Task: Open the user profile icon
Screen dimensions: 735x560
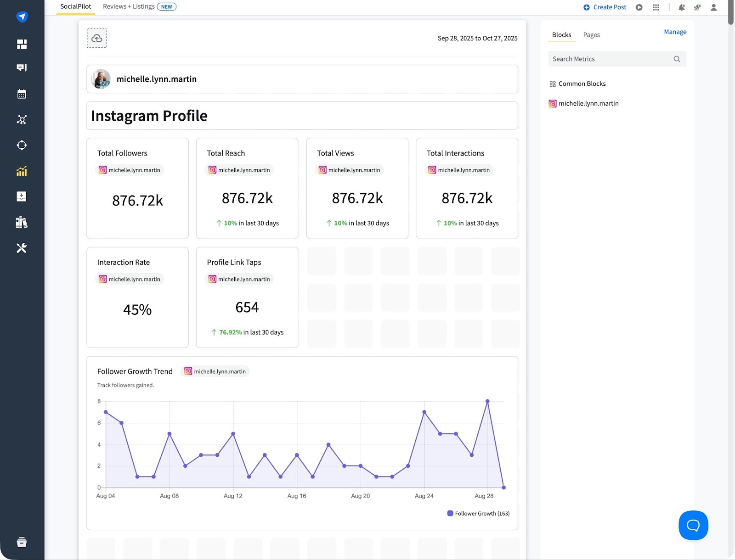Action: tap(713, 7)
